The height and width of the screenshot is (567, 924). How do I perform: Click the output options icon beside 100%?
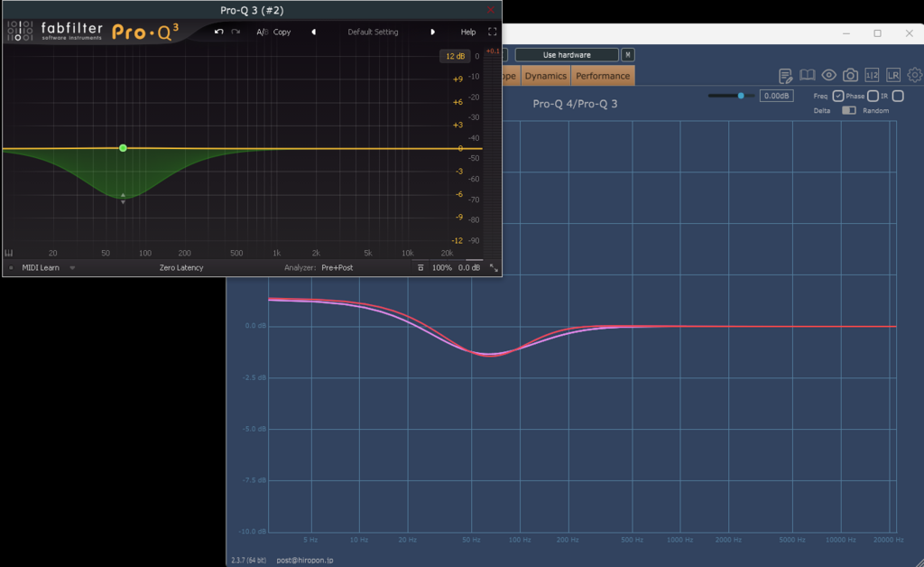(x=420, y=267)
